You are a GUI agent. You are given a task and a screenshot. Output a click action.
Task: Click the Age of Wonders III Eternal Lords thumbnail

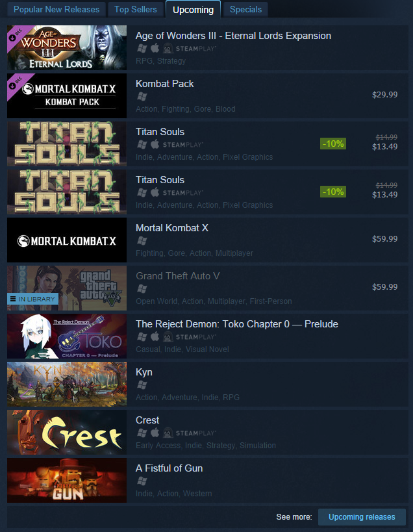tap(67, 47)
